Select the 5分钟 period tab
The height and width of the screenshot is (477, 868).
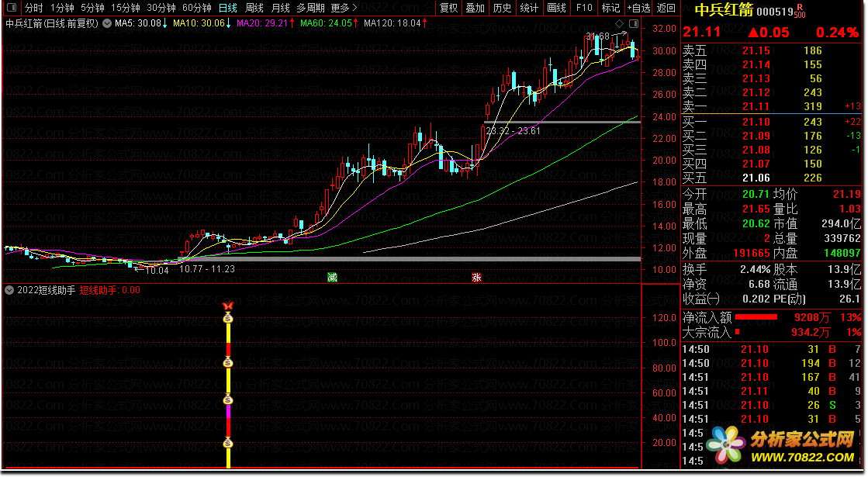click(92, 8)
